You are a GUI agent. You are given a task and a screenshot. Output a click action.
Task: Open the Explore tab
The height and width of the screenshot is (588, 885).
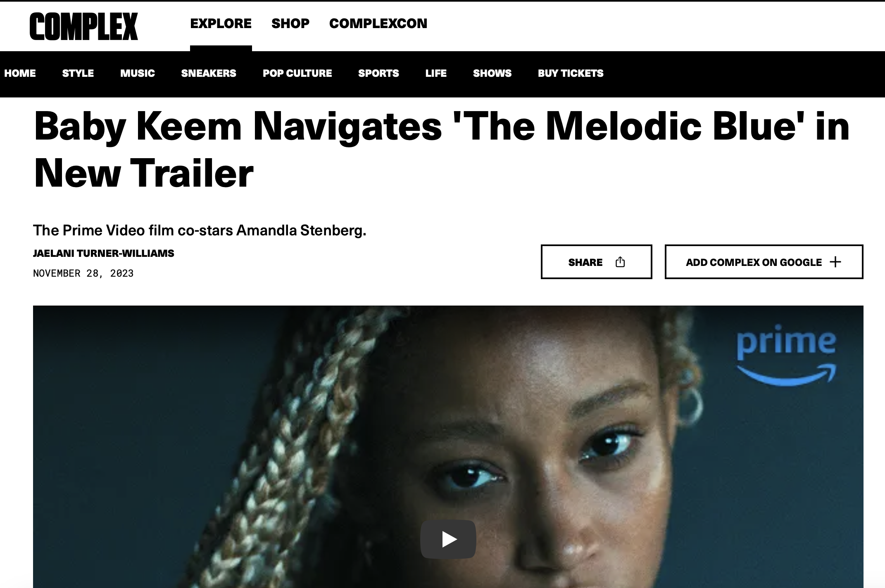221,24
